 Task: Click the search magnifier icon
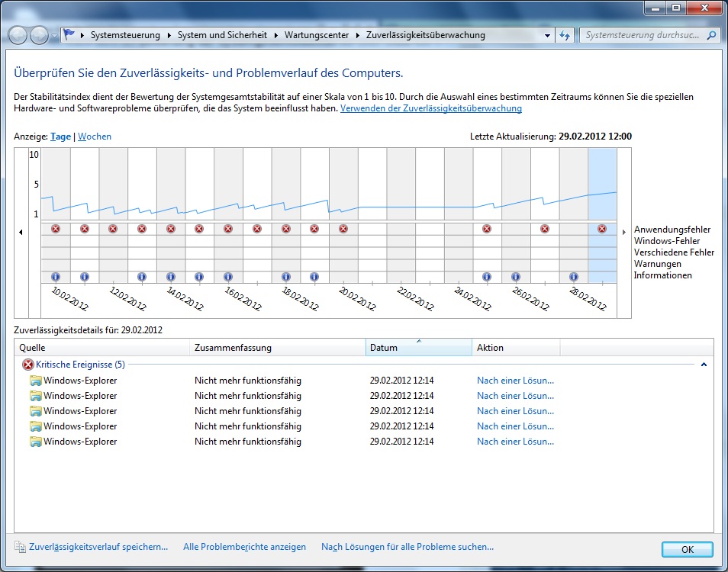pos(711,35)
